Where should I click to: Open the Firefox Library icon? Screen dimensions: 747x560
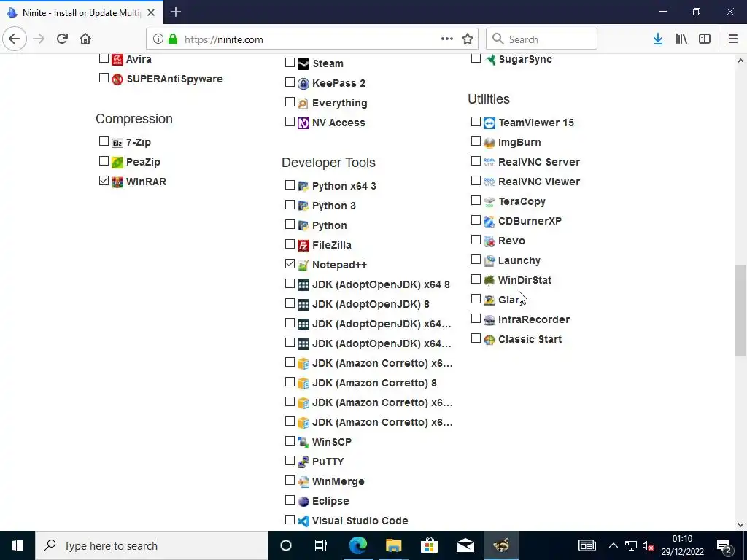[681, 39]
